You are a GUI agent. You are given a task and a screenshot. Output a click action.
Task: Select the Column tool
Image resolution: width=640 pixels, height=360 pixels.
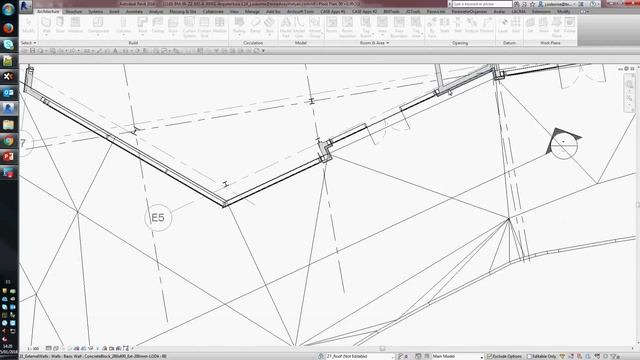(123, 24)
